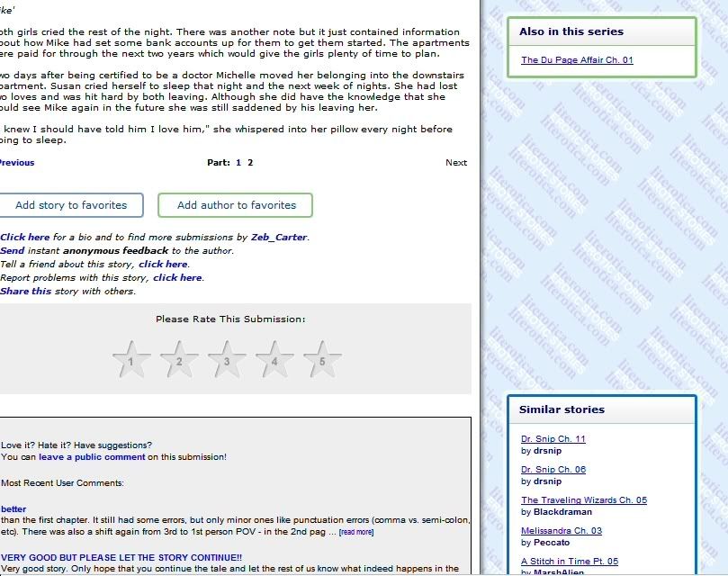Expand the 'read more' comment link
Viewport: 728px width, 576px height.
(355, 532)
